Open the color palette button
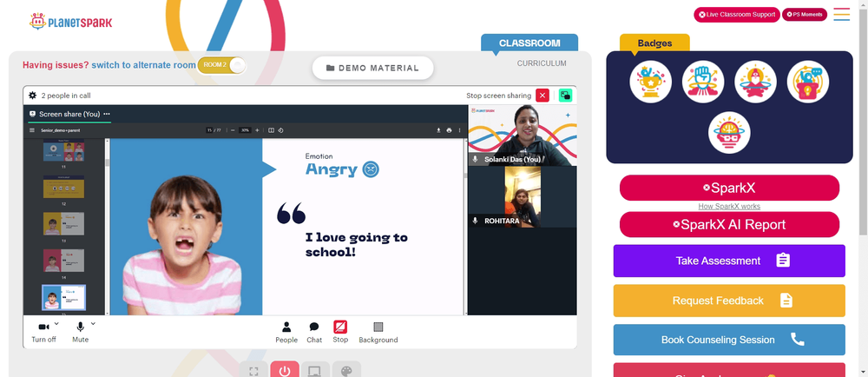The height and width of the screenshot is (377, 868). [346, 370]
